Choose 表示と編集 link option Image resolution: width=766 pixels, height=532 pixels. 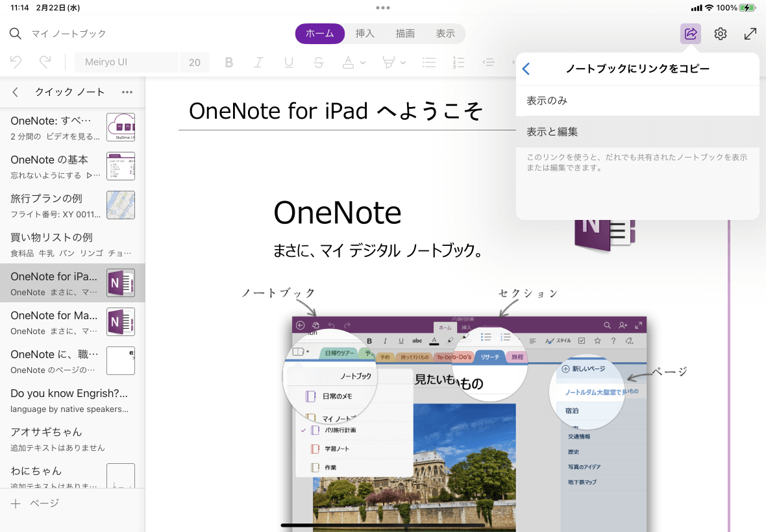click(x=637, y=132)
